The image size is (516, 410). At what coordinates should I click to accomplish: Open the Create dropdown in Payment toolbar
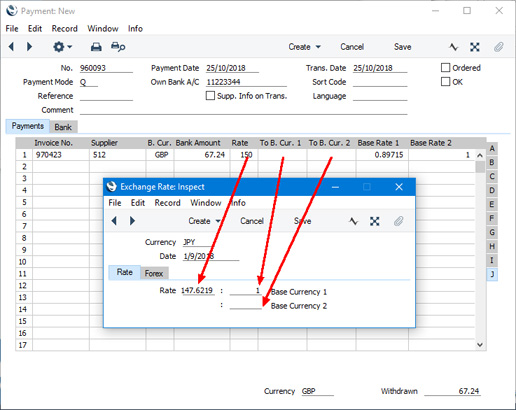[x=304, y=47]
